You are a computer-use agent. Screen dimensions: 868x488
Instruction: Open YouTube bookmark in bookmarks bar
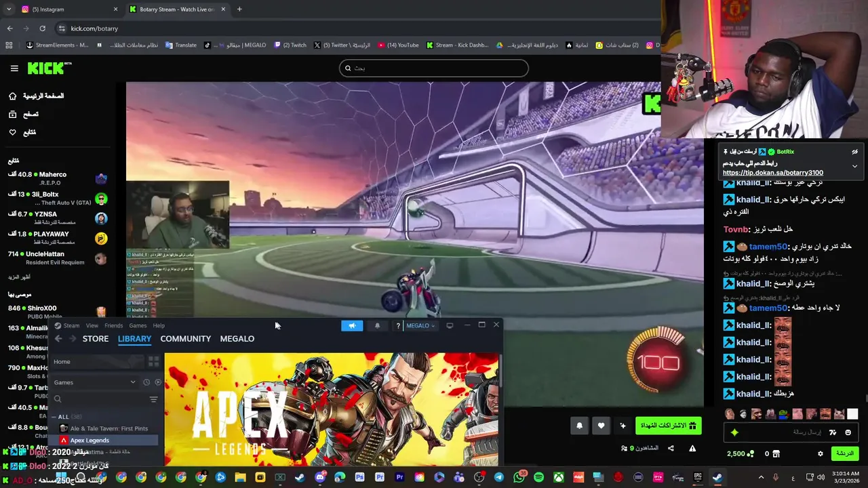398,45
